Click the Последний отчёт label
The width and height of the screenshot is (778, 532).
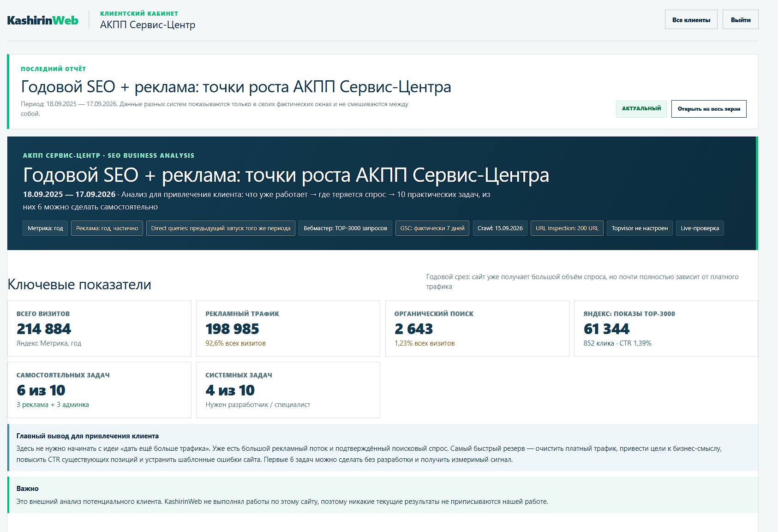(53, 69)
